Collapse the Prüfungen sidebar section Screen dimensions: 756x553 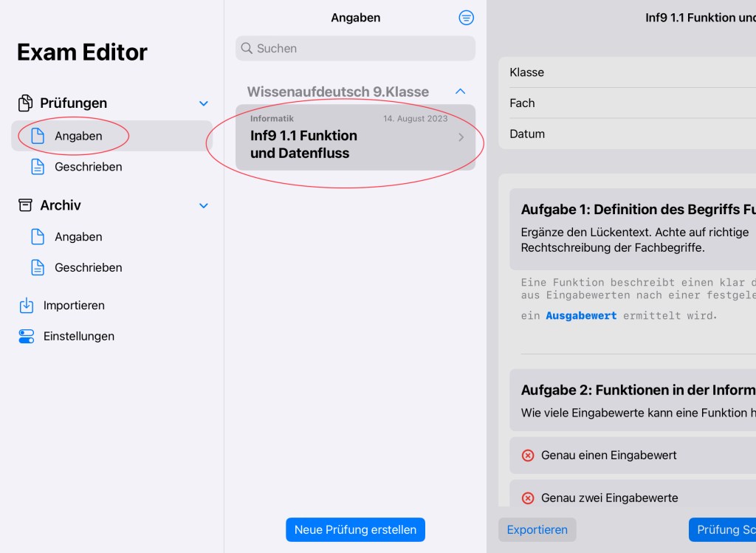[204, 103]
